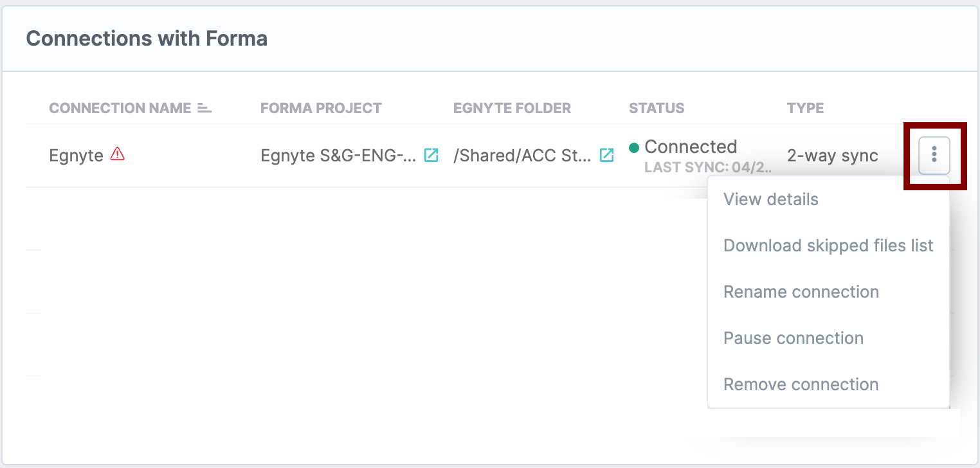Select Download skipped files list
This screenshot has width=980, height=468.
coord(828,246)
